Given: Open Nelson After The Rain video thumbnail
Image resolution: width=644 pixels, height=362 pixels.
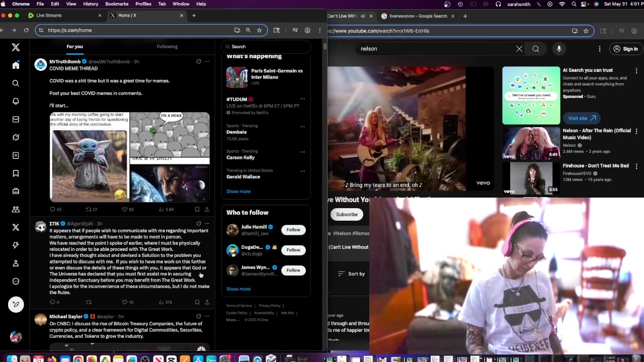Looking at the screenshot, I should (x=531, y=143).
